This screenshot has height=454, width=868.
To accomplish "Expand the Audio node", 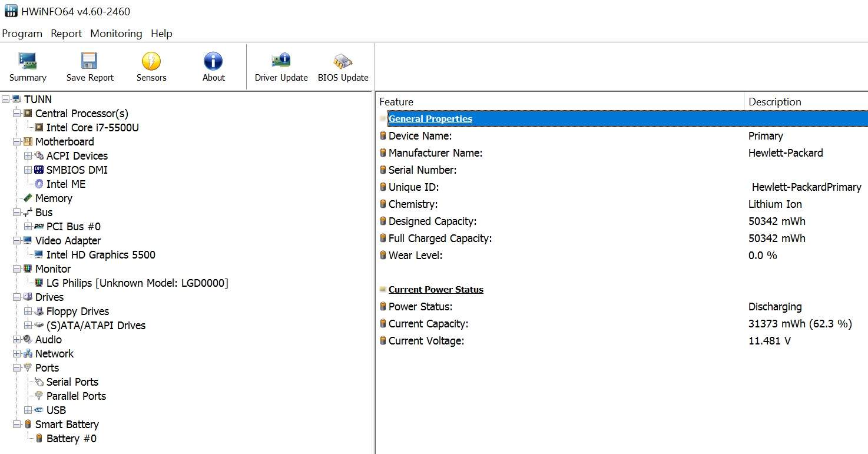I will tap(16, 339).
